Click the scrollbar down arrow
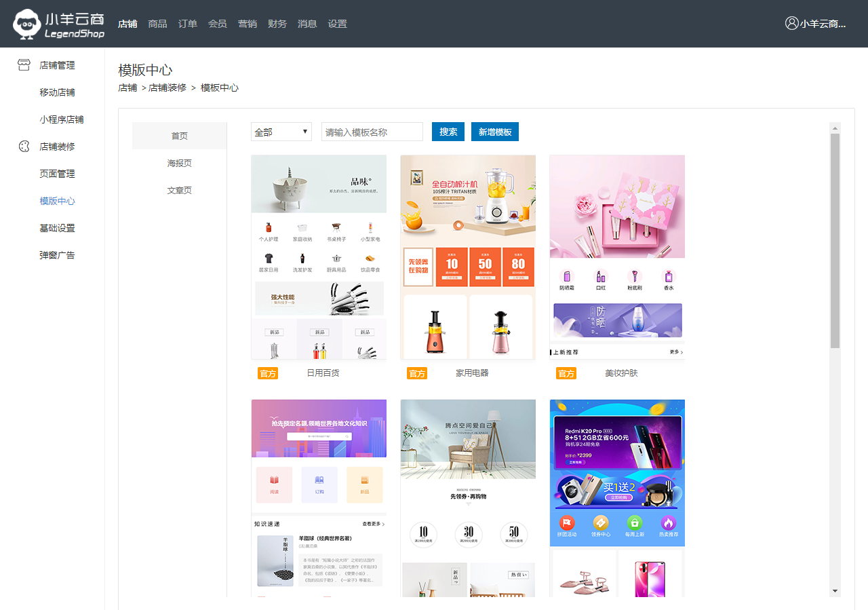 [x=835, y=591]
